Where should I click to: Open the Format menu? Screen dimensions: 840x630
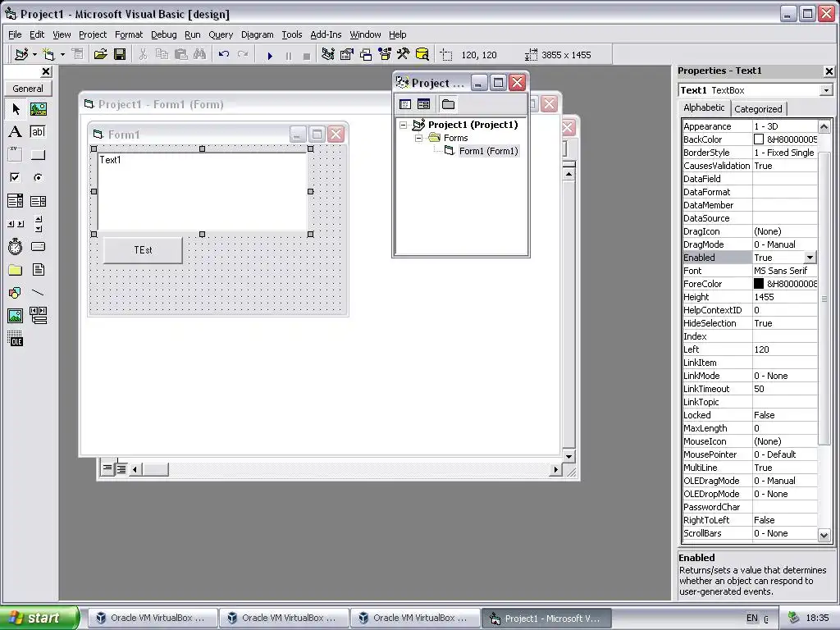(129, 34)
